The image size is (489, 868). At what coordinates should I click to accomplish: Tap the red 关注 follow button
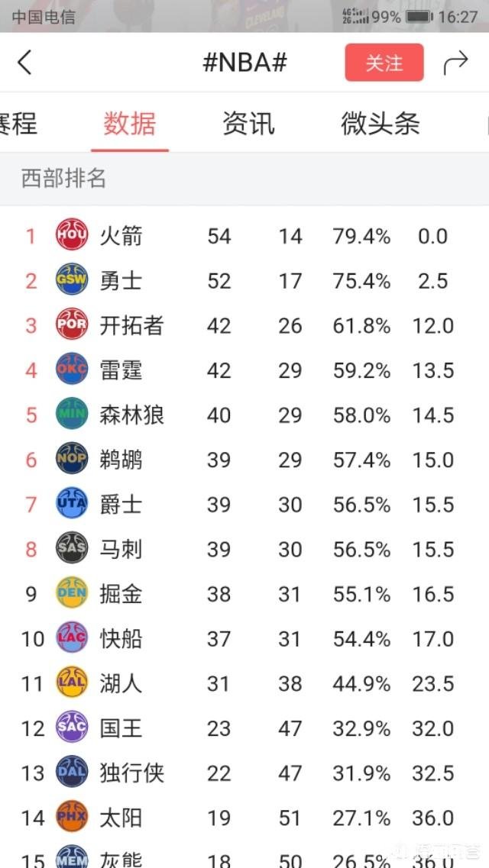click(x=384, y=63)
